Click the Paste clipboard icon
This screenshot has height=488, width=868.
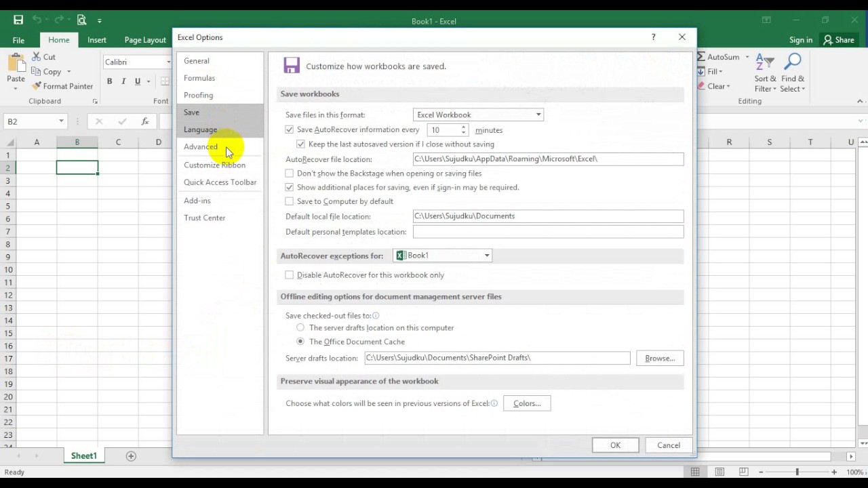[x=16, y=63]
